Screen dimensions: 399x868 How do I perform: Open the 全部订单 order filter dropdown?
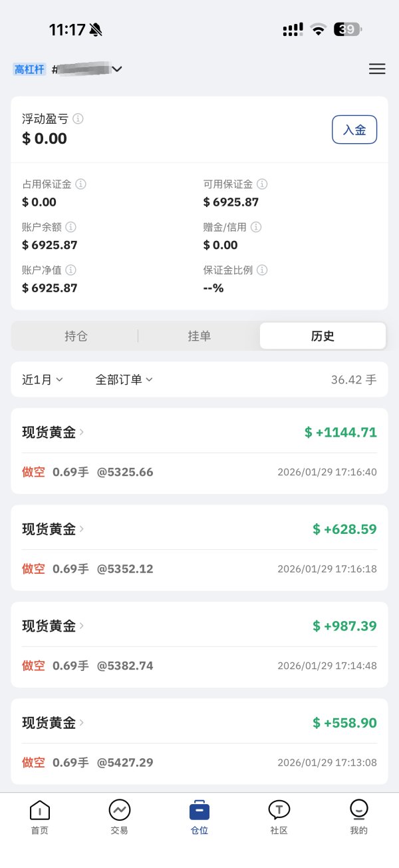124,379
